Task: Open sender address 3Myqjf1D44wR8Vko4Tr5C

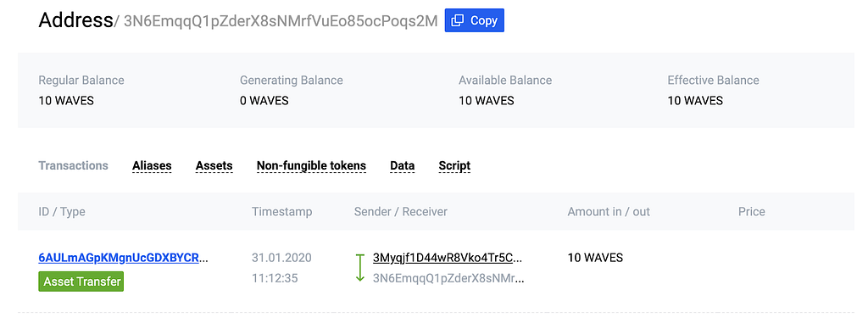Action: coord(448,258)
